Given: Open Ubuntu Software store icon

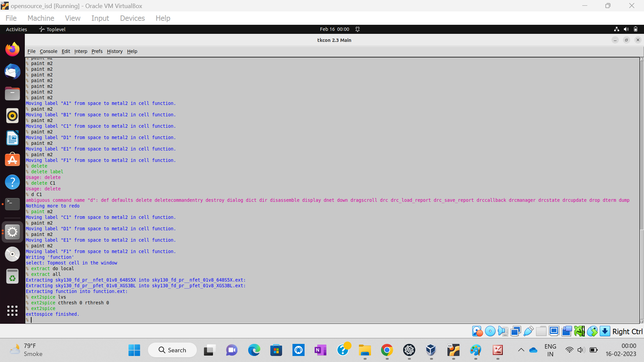Looking at the screenshot, I should [12, 160].
